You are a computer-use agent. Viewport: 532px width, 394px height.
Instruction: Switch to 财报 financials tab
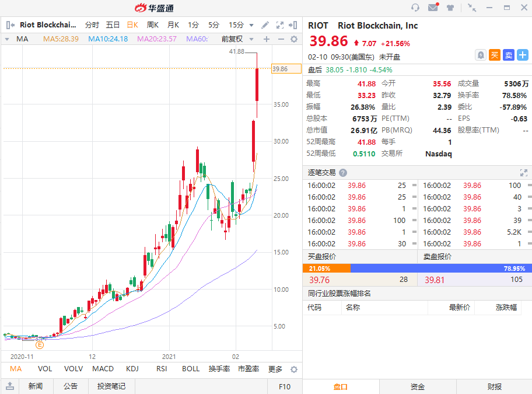[494, 386]
